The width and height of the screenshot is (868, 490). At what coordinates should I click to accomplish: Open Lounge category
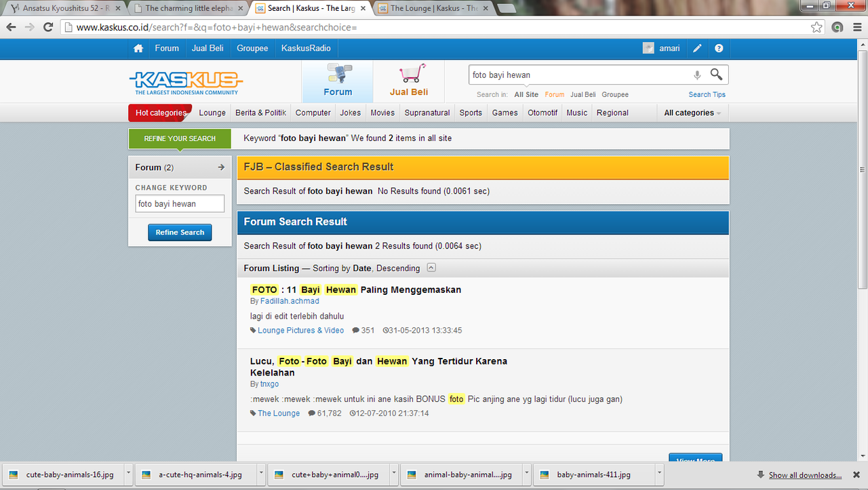click(212, 113)
